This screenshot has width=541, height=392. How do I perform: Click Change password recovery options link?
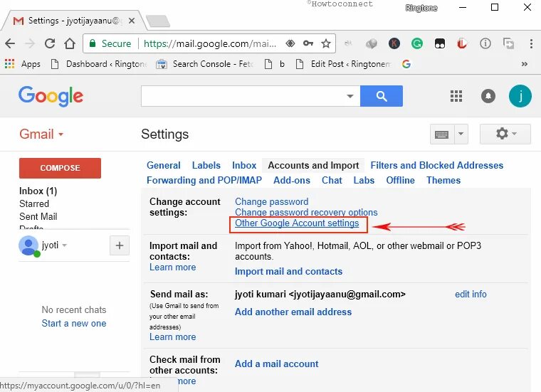306,213
